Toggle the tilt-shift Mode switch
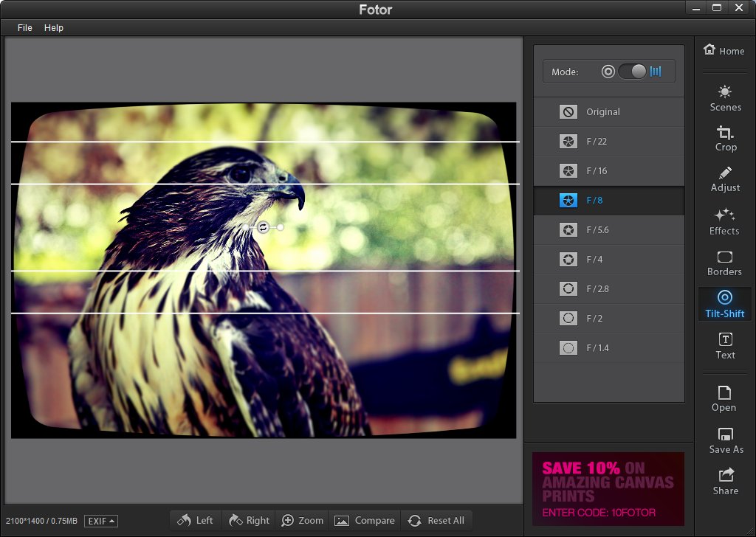The image size is (756, 537). (633, 72)
